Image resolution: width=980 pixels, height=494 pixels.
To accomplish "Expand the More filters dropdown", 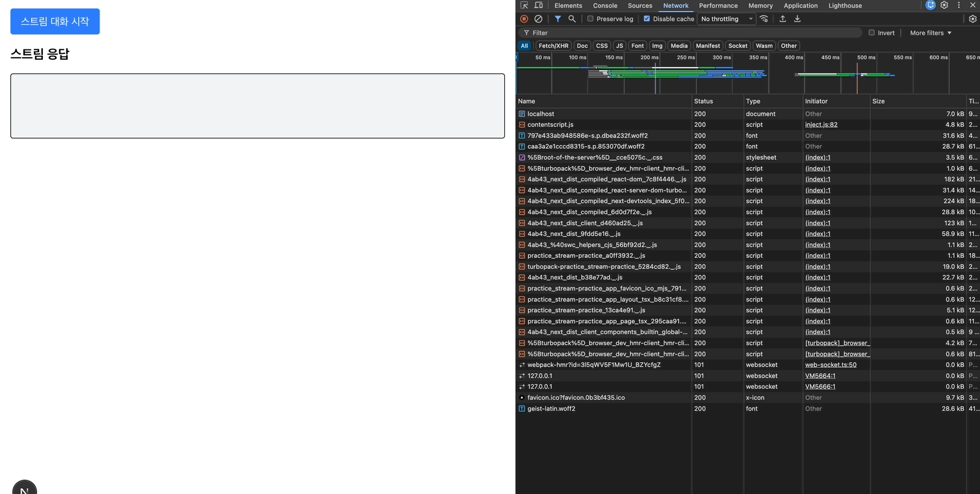I will (931, 32).
